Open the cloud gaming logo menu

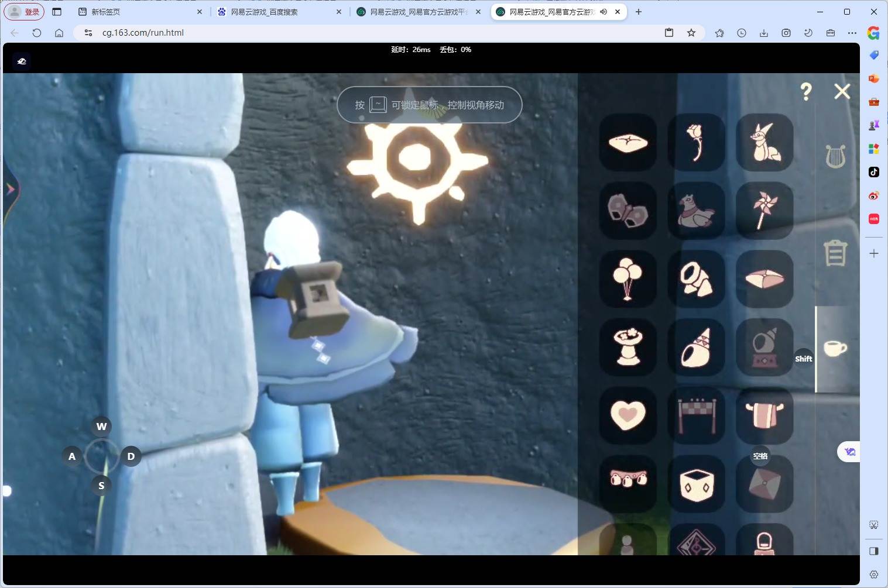point(22,61)
